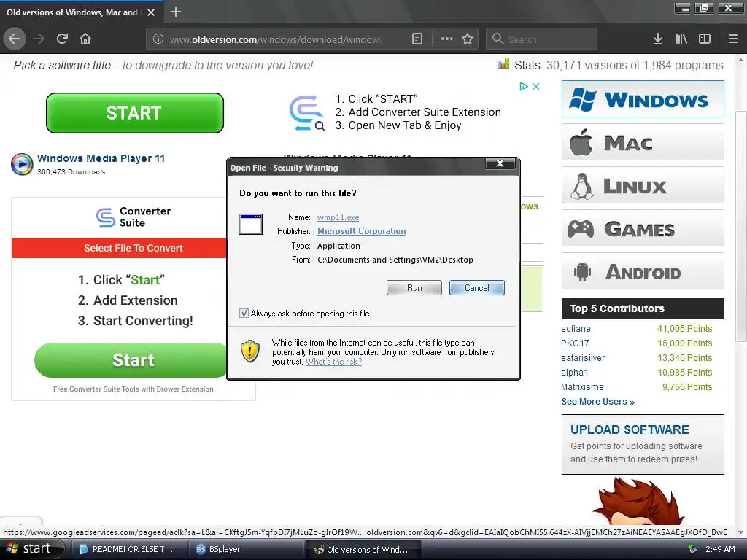The width and height of the screenshot is (747, 560).
Task: Click the 300,473 Downloads text
Action: (x=71, y=172)
